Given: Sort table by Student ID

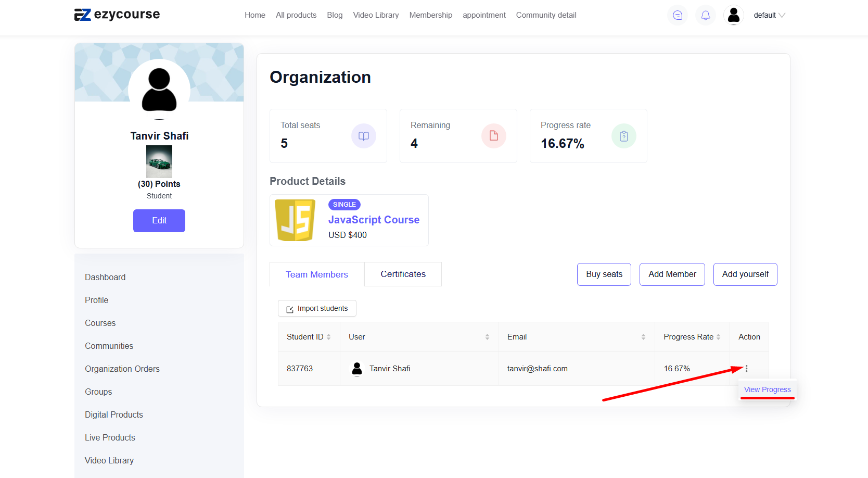Looking at the screenshot, I should [328, 337].
